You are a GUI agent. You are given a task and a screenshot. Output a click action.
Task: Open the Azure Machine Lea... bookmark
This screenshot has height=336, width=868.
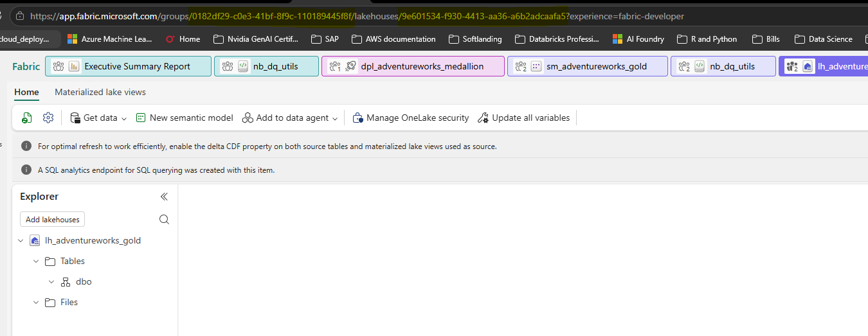click(110, 39)
